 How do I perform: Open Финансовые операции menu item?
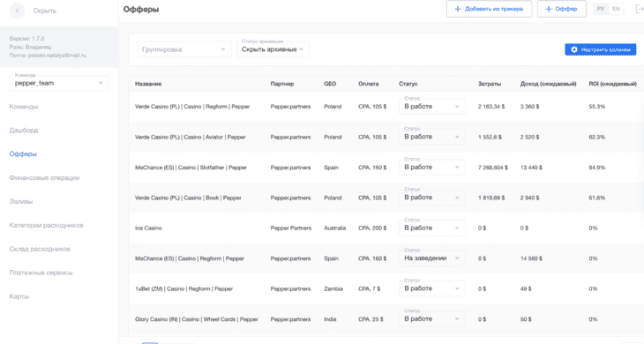[44, 178]
